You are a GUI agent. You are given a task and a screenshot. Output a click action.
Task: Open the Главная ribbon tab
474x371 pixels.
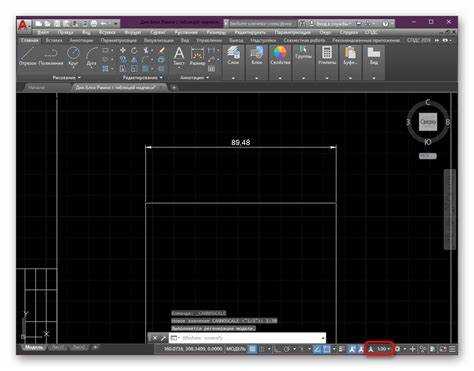[29, 40]
